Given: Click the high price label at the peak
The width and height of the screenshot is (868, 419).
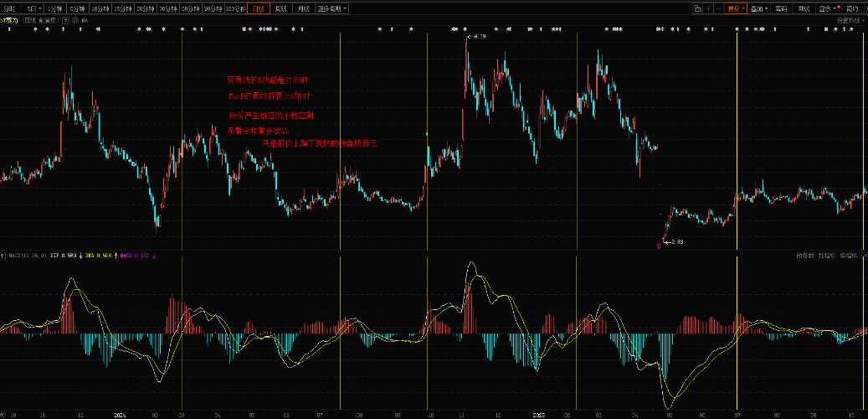Looking at the screenshot, I should pyautogui.click(x=476, y=37).
